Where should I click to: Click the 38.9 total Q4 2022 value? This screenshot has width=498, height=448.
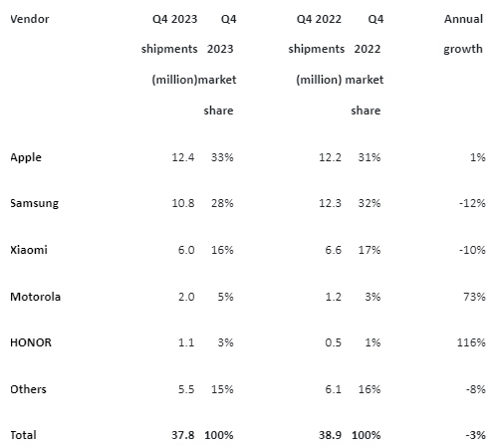[x=330, y=435]
